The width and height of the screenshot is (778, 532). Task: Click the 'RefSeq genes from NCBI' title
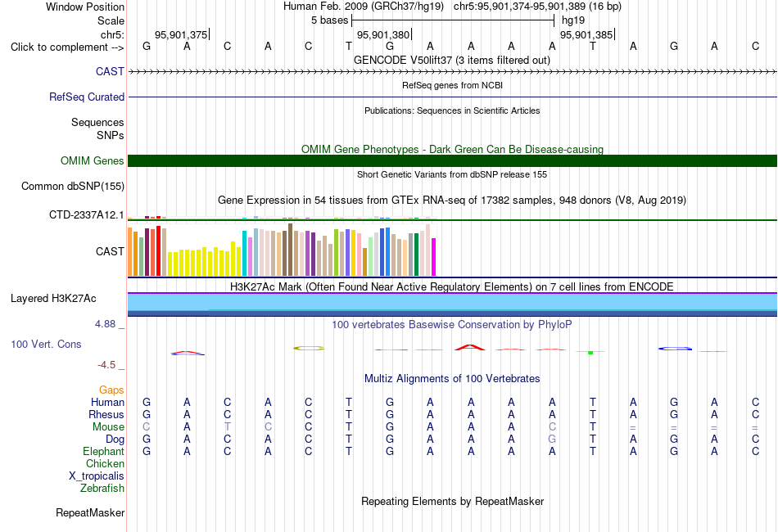click(452, 85)
